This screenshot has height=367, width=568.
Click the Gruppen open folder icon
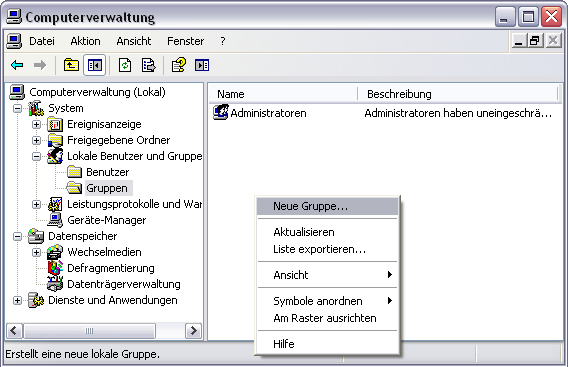(x=74, y=188)
